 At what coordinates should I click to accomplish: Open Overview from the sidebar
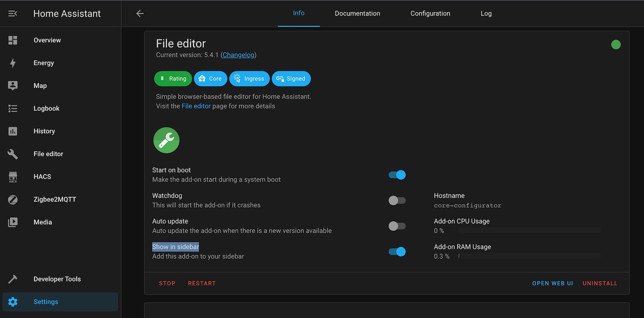point(47,40)
